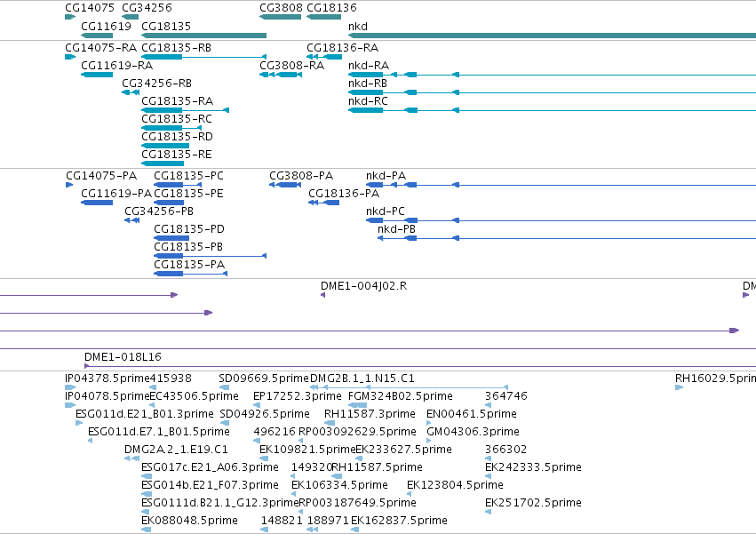Click protein CG11619-PA
This screenshot has width=756, height=534.
coord(116,194)
